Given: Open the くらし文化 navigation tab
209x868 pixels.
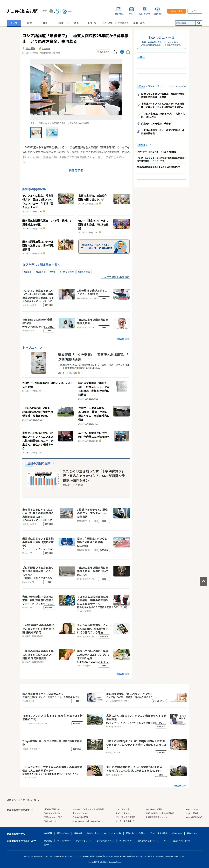Looking at the screenshot, I should pyautogui.click(x=108, y=23).
